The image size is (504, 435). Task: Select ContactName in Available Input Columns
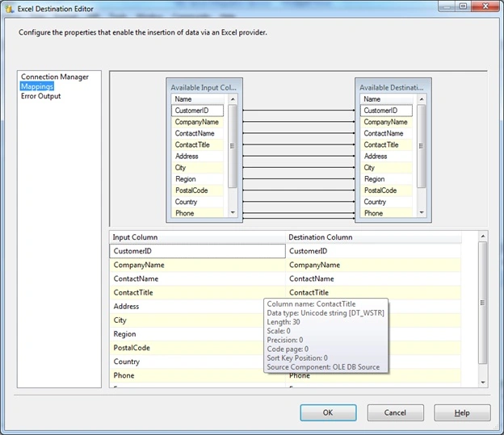tap(197, 133)
